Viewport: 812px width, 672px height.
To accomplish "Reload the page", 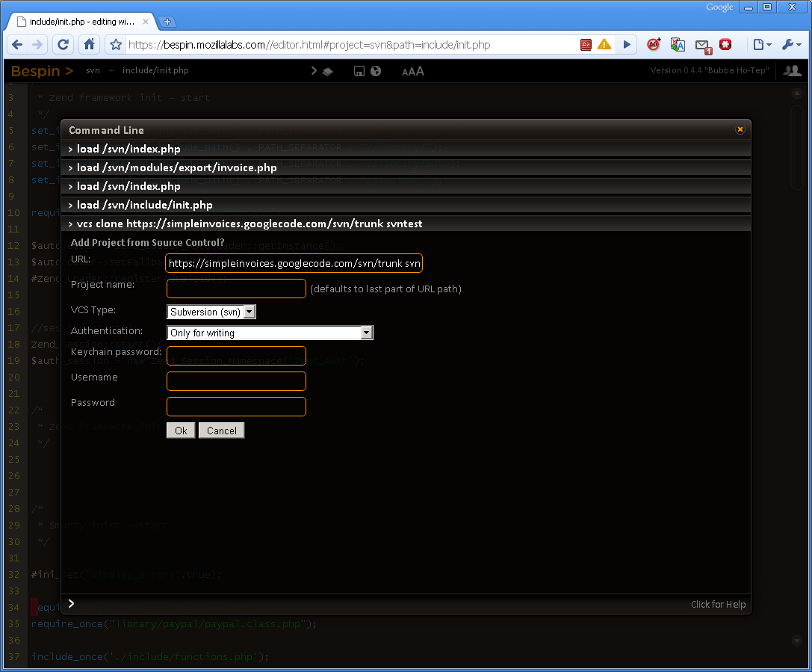I will click(x=63, y=45).
